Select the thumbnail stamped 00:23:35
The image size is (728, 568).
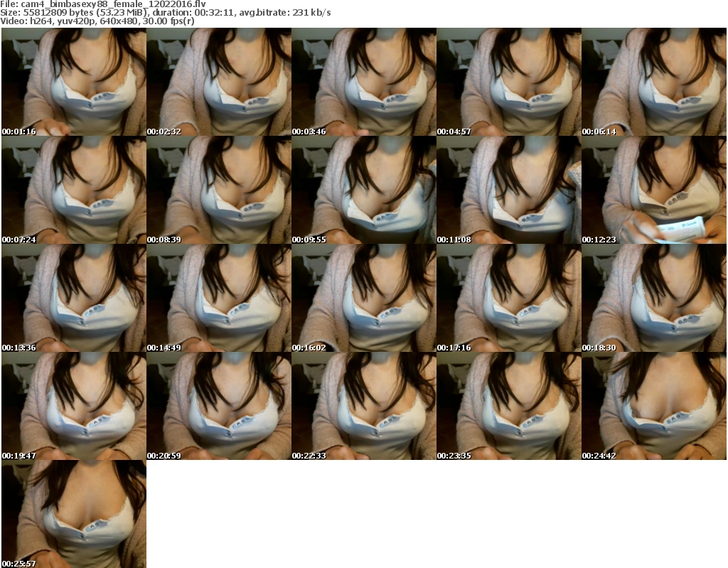509,406
